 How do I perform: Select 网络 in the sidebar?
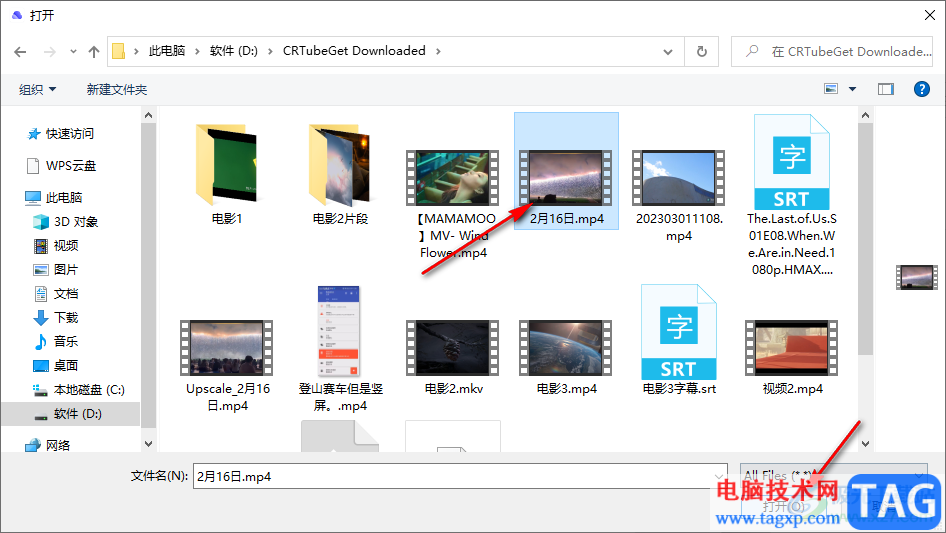[x=48, y=445]
